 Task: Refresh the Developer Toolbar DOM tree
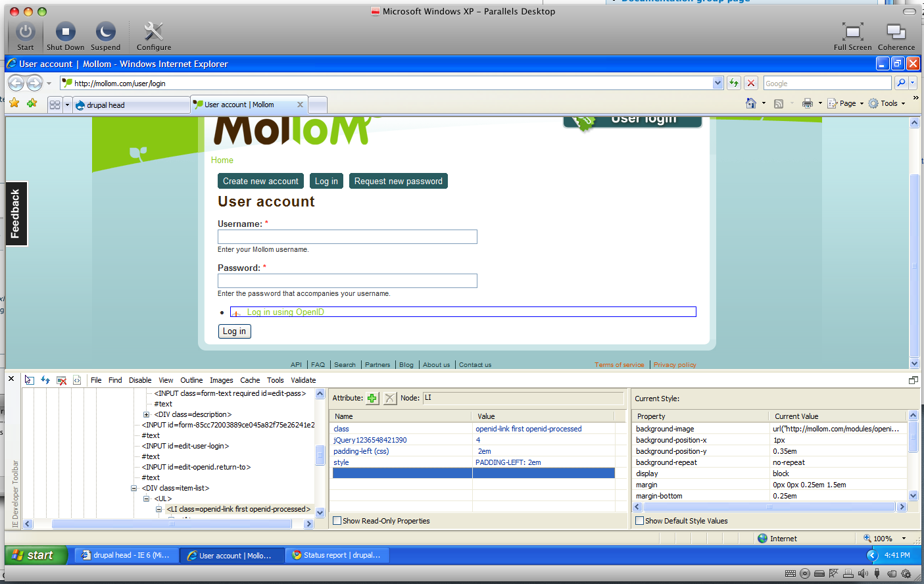pyautogui.click(x=45, y=380)
